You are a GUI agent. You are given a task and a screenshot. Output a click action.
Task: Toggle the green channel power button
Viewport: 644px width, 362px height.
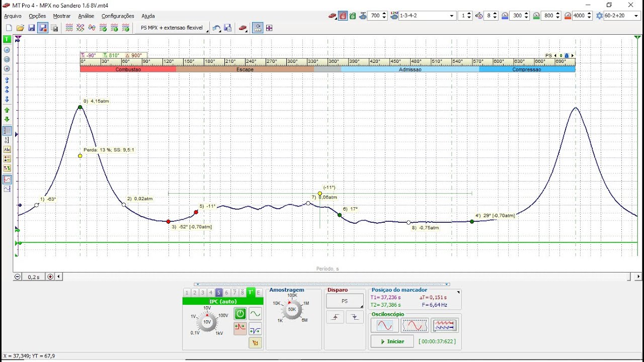240,314
